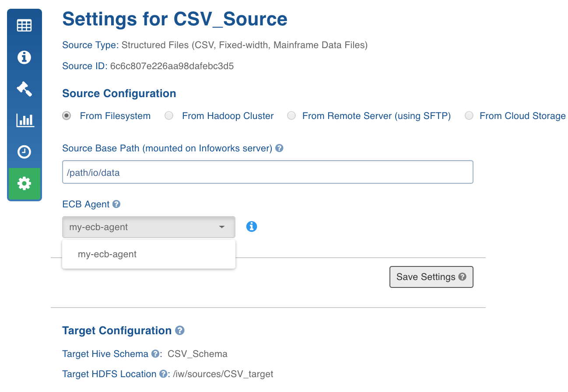Select the From Filesystem radio button

(x=67, y=116)
